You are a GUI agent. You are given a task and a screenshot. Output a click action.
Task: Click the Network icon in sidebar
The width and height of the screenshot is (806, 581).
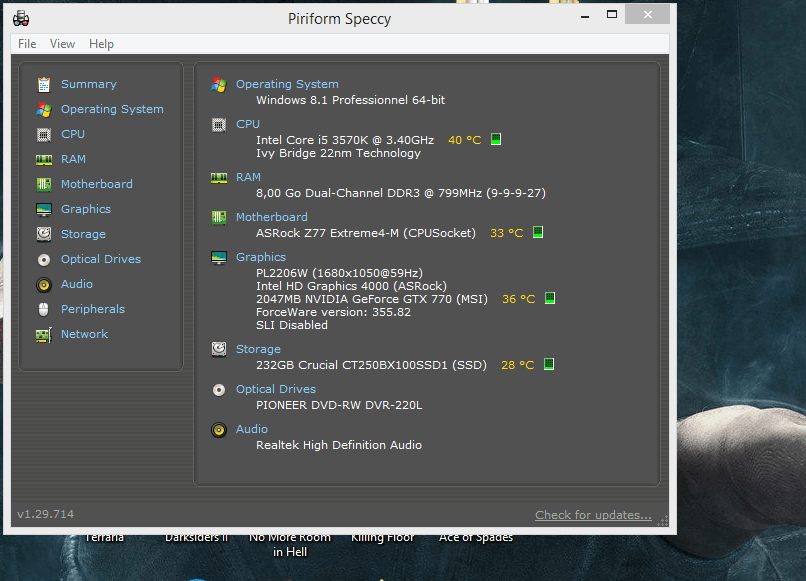click(x=44, y=334)
